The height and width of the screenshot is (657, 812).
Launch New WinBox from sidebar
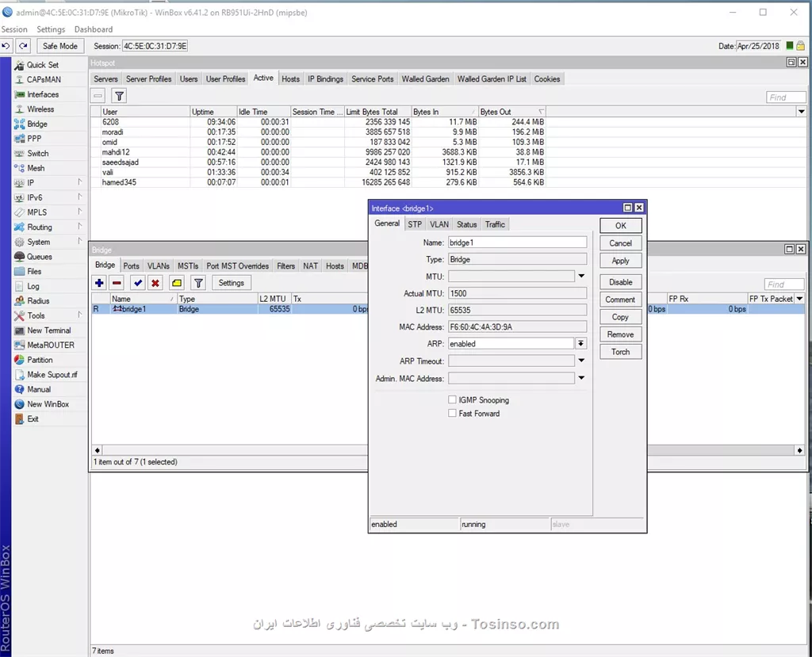pyautogui.click(x=48, y=404)
